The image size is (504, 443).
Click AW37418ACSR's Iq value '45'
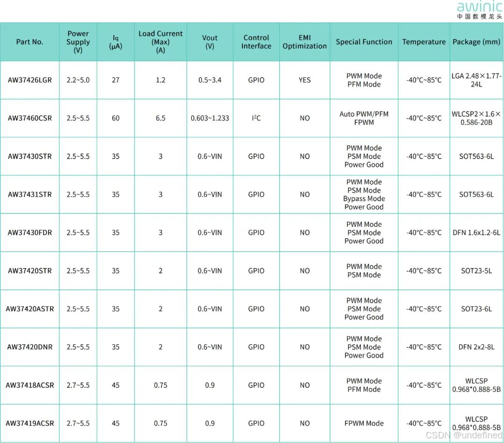point(116,385)
